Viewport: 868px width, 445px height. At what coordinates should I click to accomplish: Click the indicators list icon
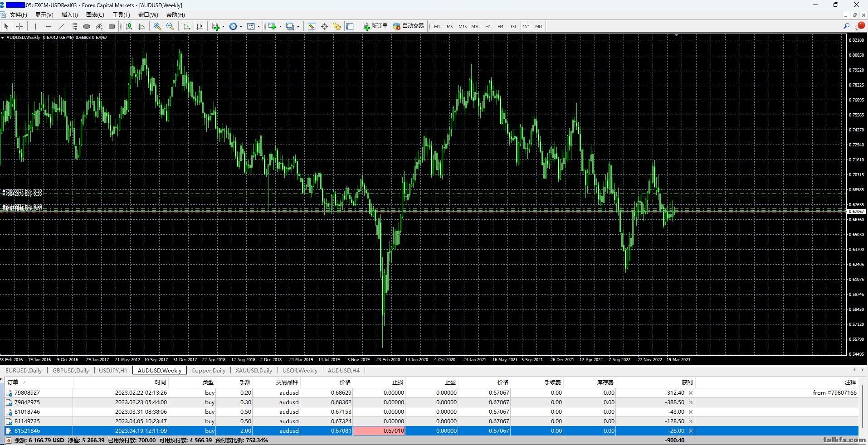(216, 26)
